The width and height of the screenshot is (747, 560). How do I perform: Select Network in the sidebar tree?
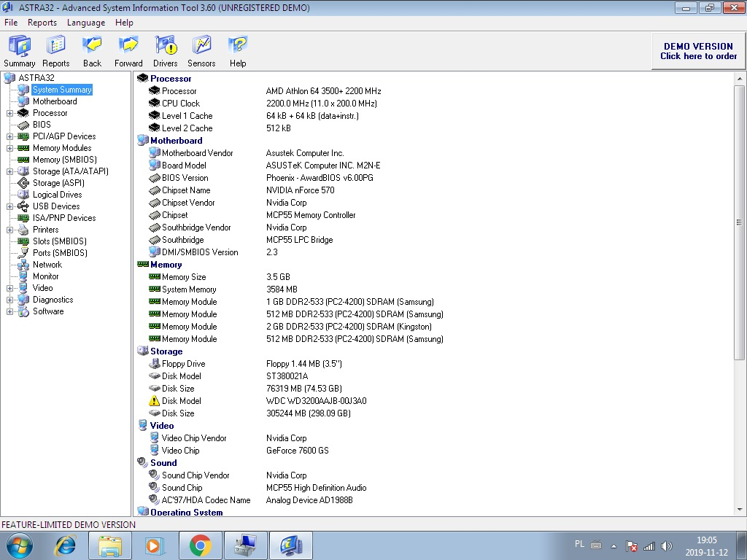(x=47, y=265)
